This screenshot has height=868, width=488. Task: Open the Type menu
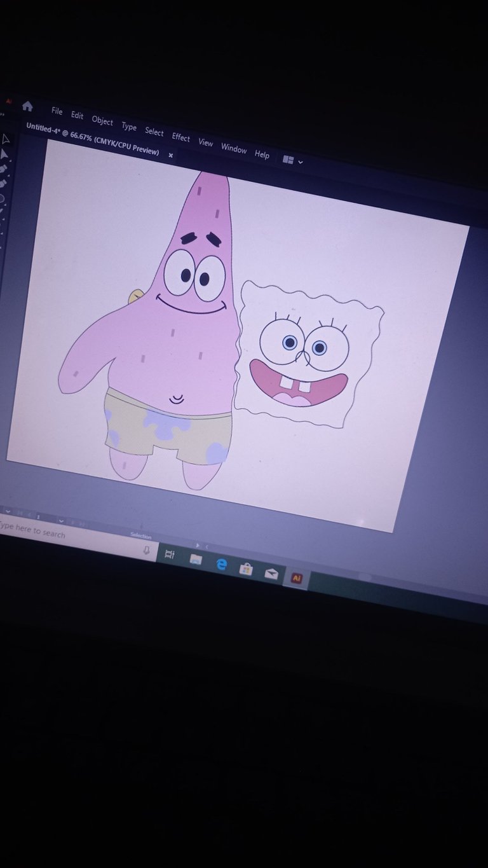pyautogui.click(x=129, y=127)
